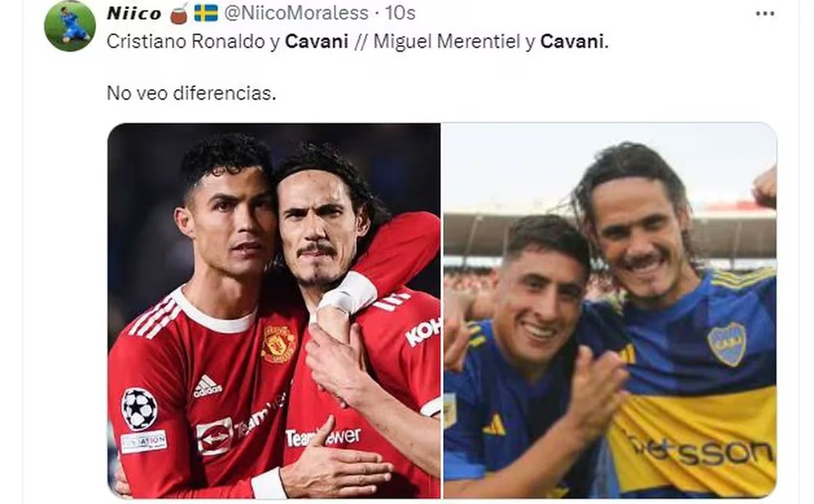Click the Manchester United crest on red jersey
Image resolution: width=814 pixels, height=504 pixels.
coord(279,344)
